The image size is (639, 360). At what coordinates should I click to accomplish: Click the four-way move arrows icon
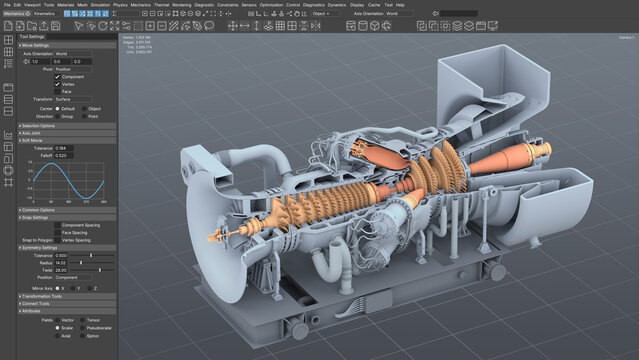click(x=233, y=26)
